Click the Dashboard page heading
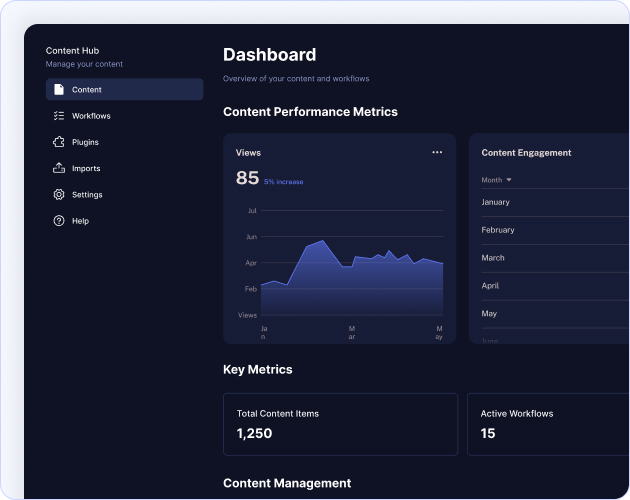This screenshot has height=500, width=630. tap(270, 55)
